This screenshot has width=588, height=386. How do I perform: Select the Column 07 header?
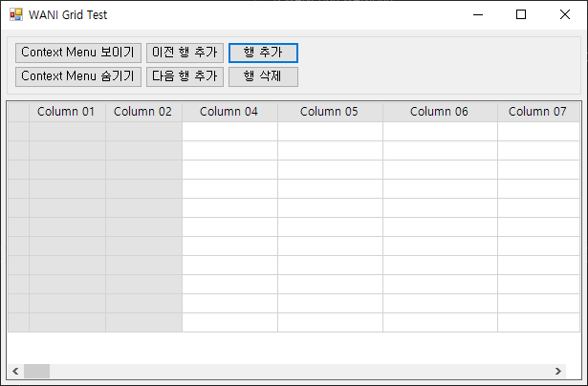click(x=539, y=112)
